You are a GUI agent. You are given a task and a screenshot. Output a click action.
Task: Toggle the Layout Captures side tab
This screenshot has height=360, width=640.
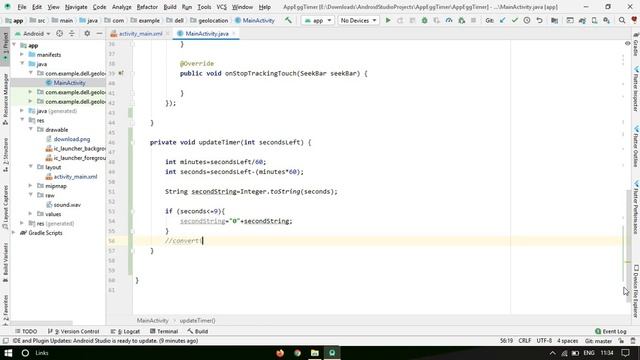tap(6, 207)
